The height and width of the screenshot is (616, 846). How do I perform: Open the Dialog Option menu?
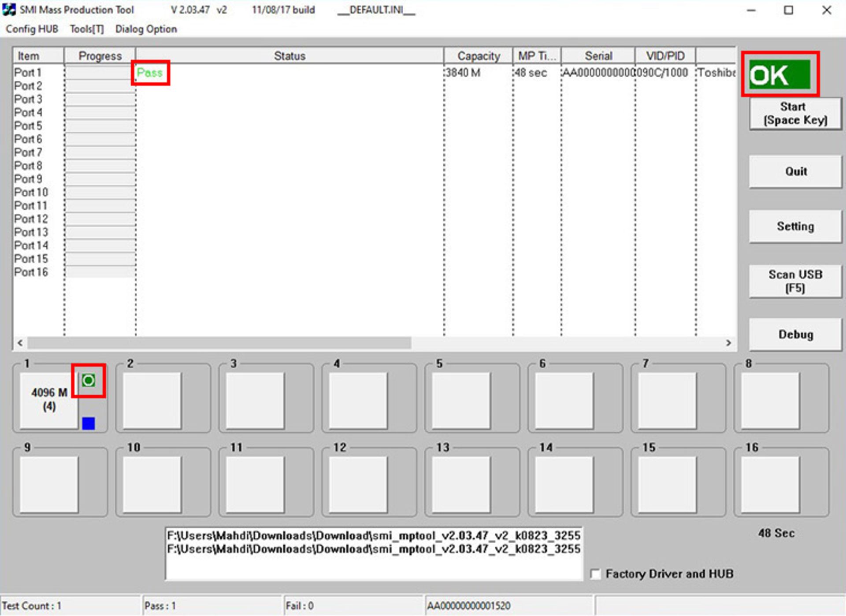coord(146,29)
